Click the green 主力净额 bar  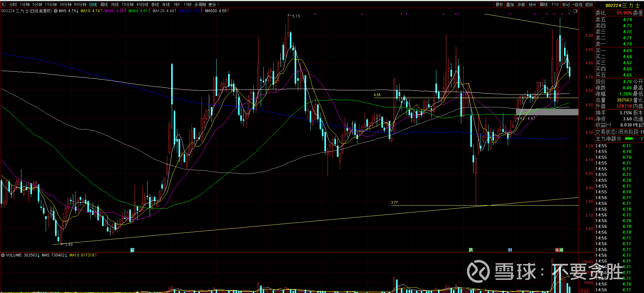[629, 139]
